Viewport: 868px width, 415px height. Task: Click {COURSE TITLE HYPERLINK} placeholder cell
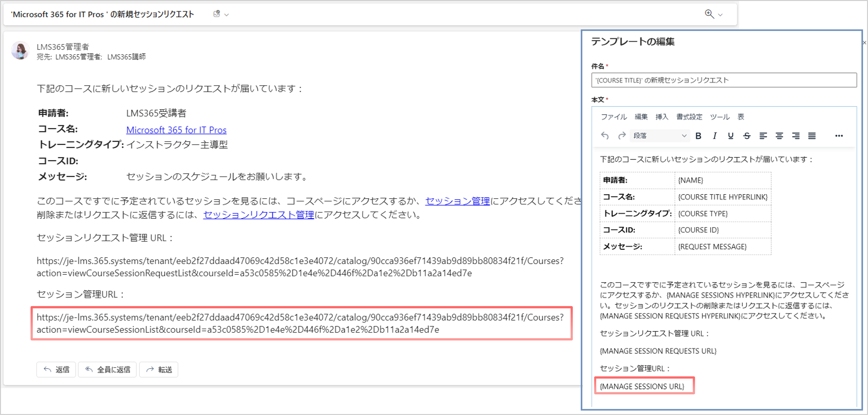723,197
